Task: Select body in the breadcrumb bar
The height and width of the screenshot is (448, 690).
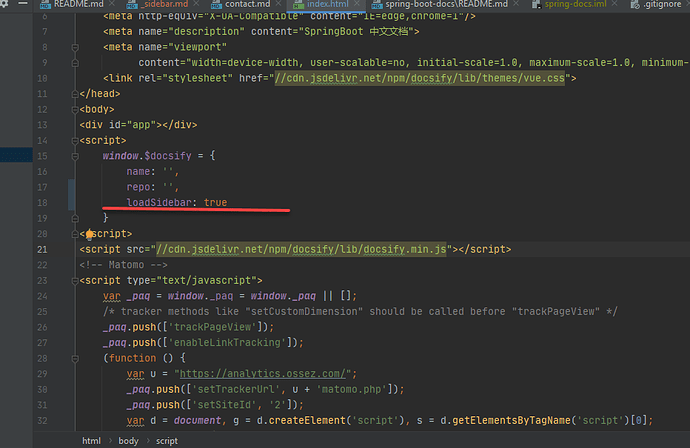Action: (x=128, y=441)
